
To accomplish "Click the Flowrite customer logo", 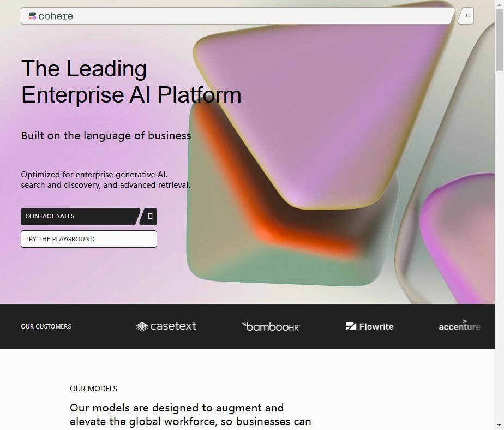I will tap(370, 326).
